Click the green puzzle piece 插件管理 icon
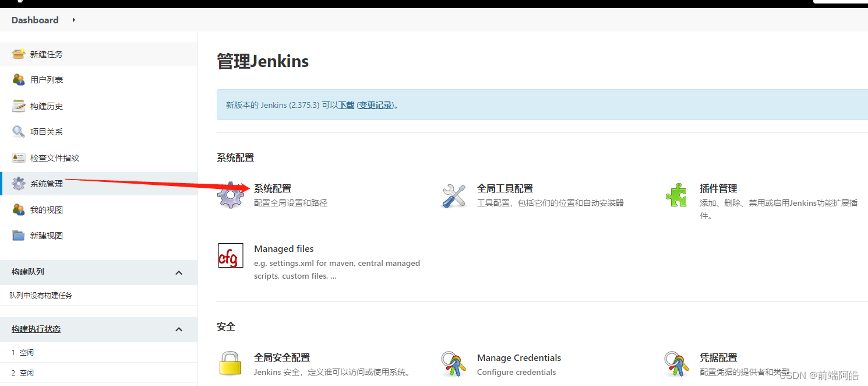The image size is (868, 386). pyautogui.click(x=676, y=195)
